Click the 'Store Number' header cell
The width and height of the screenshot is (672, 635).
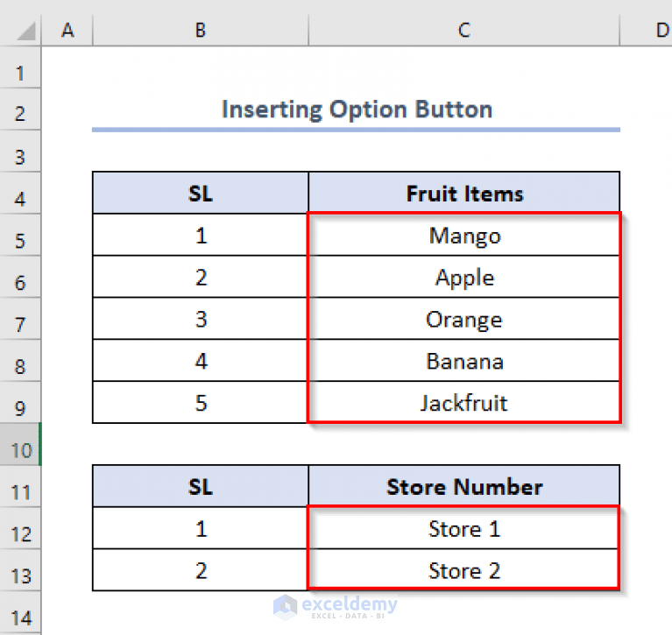point(464,487)
